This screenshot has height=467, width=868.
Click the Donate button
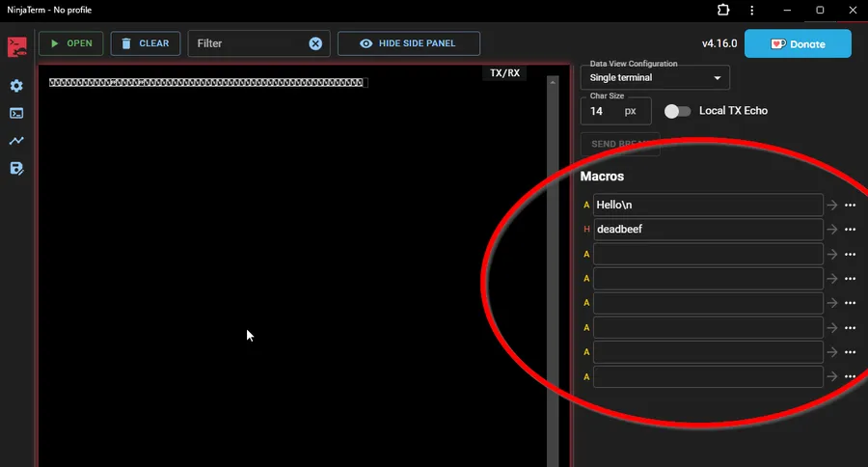point(798,43)
